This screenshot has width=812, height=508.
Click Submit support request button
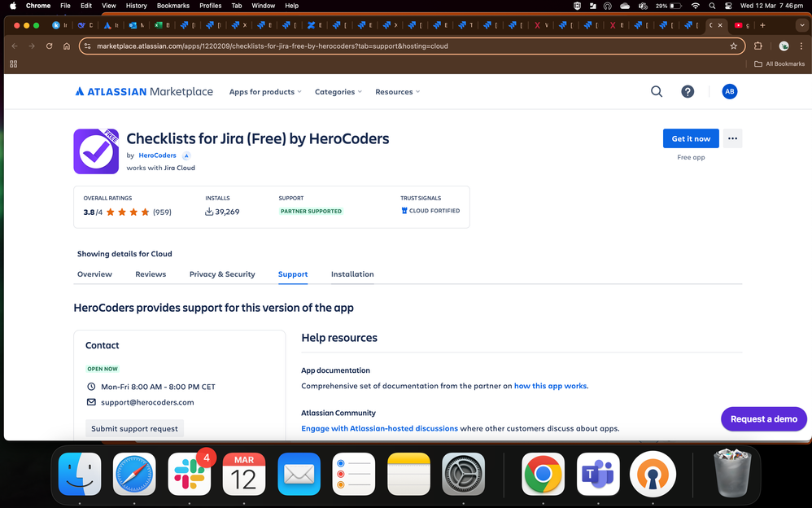click(x=134, y=429)
